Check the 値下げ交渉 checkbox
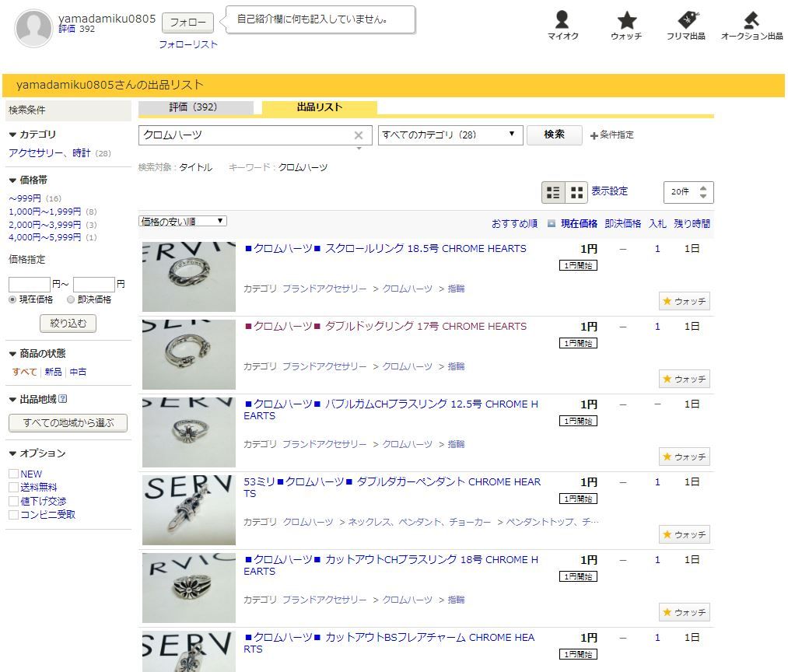 click(x=13, y=501)
